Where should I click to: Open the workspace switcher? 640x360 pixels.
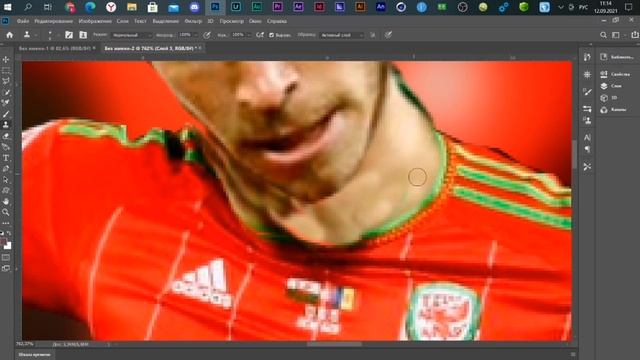(617, 35)
